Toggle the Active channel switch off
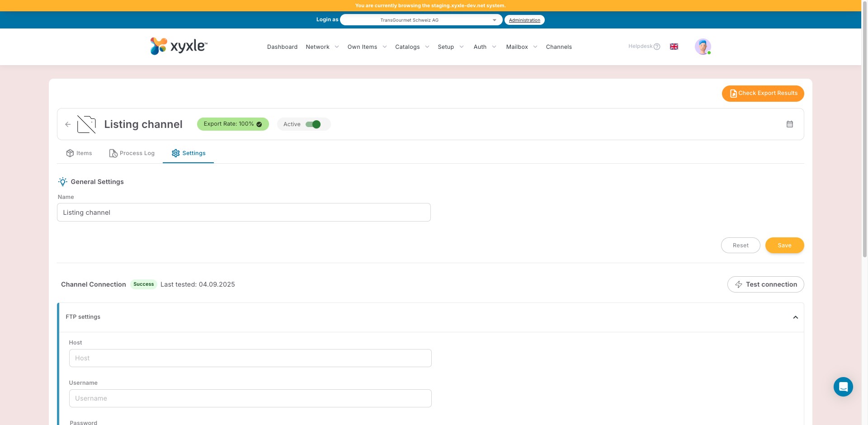 click(x=313, y=124)
